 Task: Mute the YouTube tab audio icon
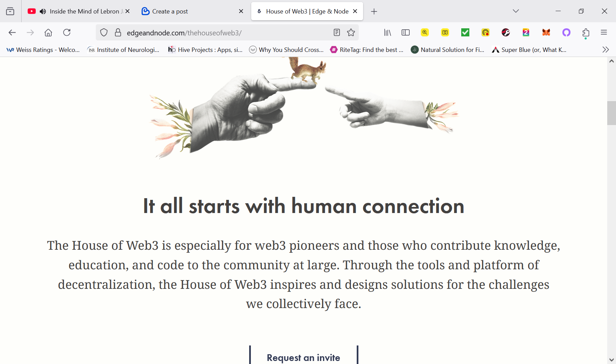tap(43, 11)
